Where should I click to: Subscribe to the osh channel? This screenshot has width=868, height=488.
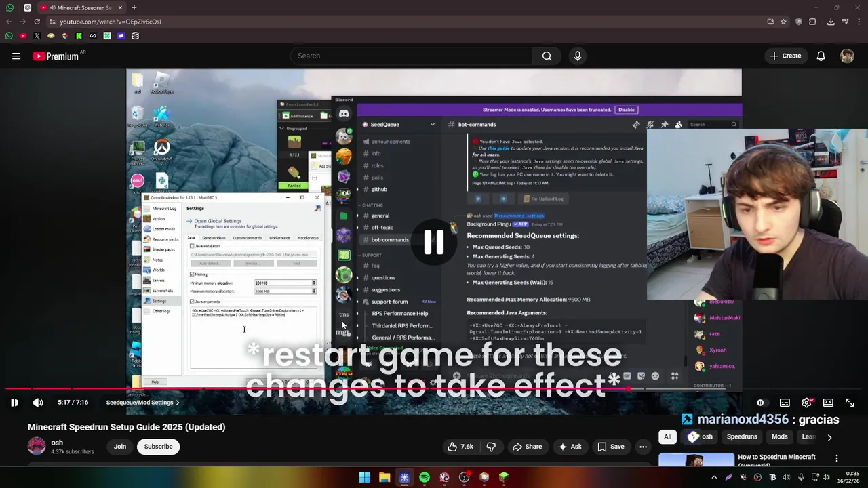pos(158,447)
